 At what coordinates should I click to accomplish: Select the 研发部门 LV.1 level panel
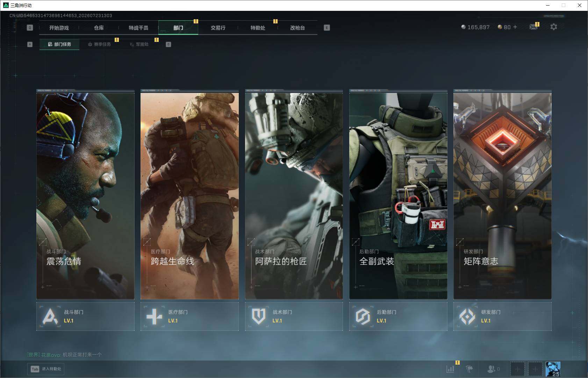pos(502,317)
